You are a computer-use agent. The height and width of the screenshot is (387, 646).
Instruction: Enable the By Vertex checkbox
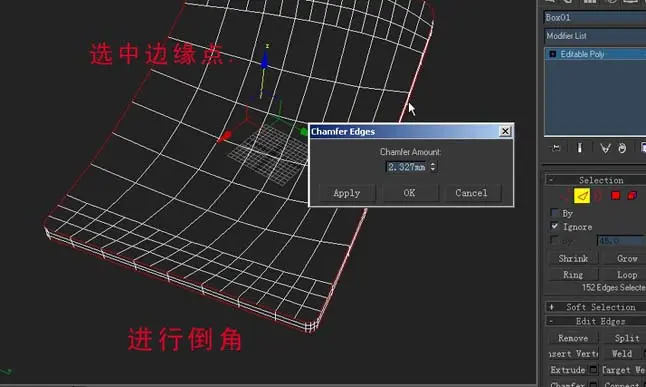(x=555, y=213)
